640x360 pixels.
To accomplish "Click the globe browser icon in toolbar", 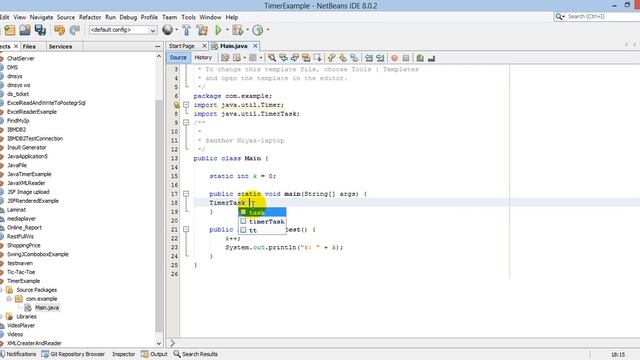I will point(167,29).
